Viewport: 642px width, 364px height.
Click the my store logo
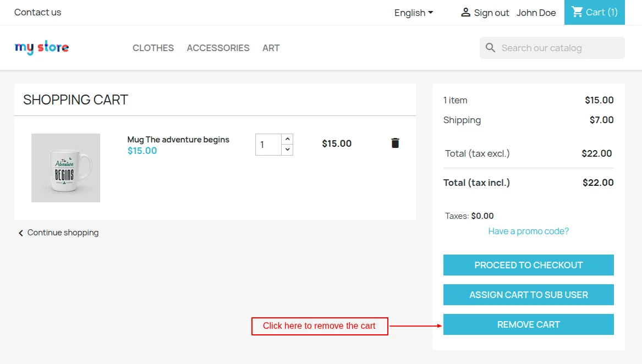(41, 48)
